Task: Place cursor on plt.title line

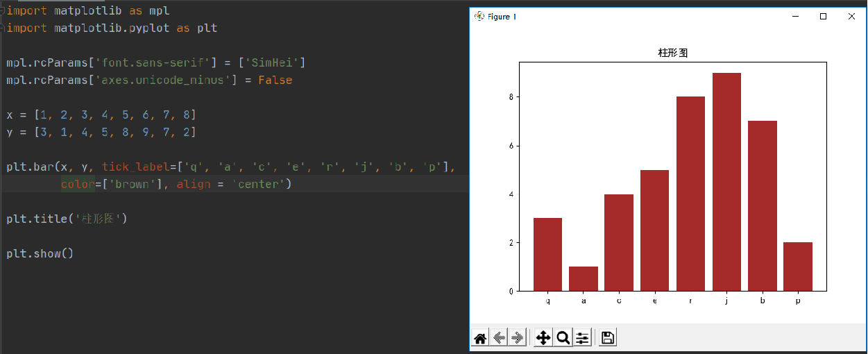Action: click(x=67, y=219)
